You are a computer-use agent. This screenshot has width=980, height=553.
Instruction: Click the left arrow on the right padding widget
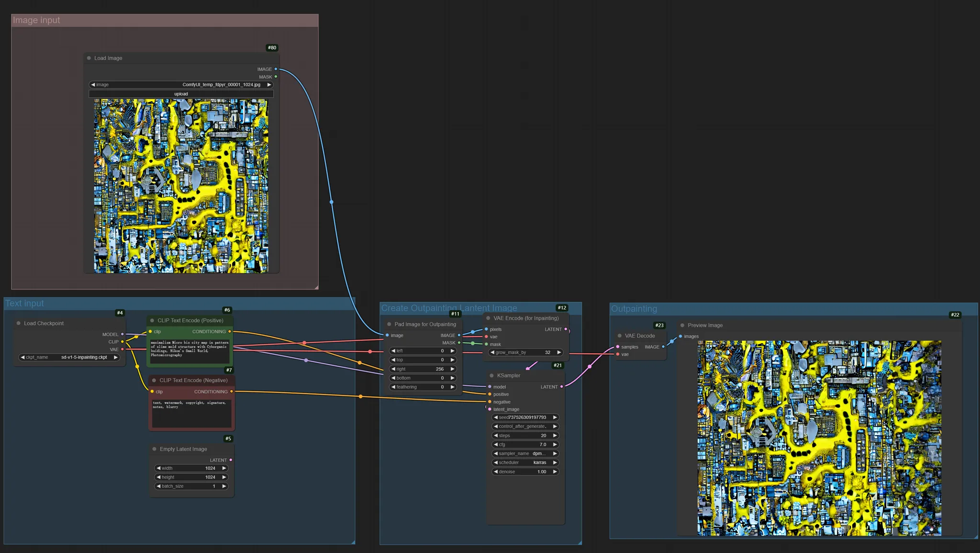pos(393,369)
